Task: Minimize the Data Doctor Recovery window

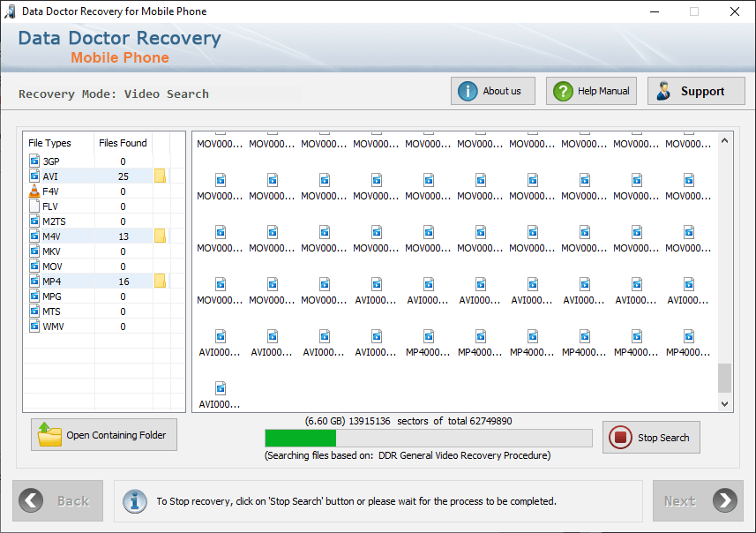Action: pyautogui.click(x=655, y=11)
